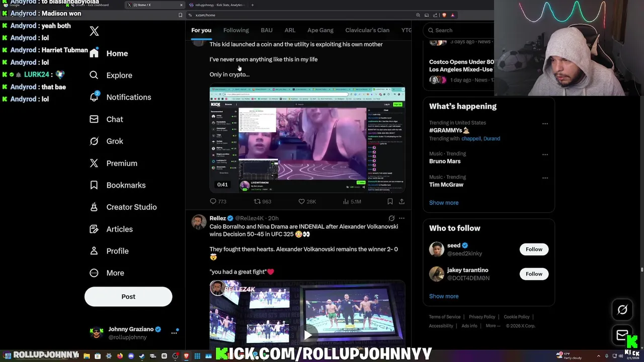Open Creator Studio
Image resolution: width=644 pixels, height=362 pixels.
[x=123, y=207]
